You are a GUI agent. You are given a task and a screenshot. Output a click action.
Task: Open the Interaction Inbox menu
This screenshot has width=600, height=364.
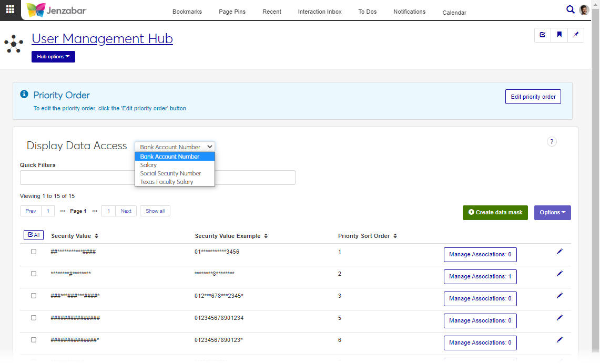[x=319, y=12]
